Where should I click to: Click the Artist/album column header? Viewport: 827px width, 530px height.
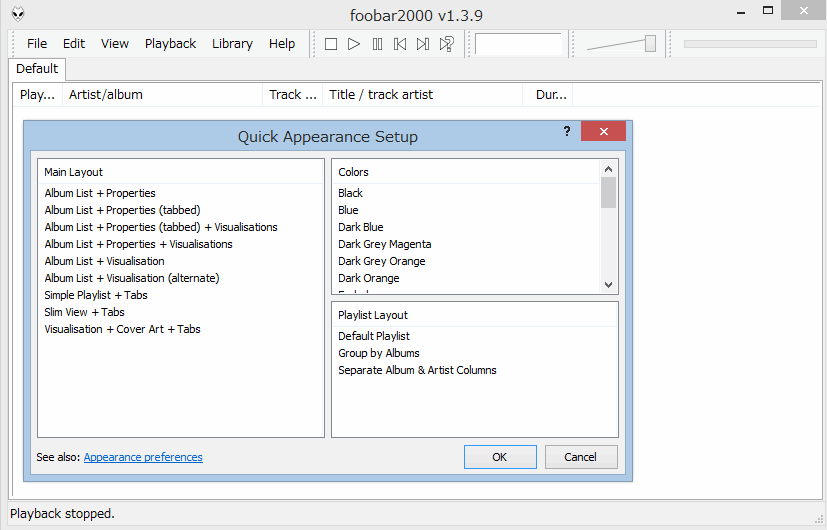point(162,95)
